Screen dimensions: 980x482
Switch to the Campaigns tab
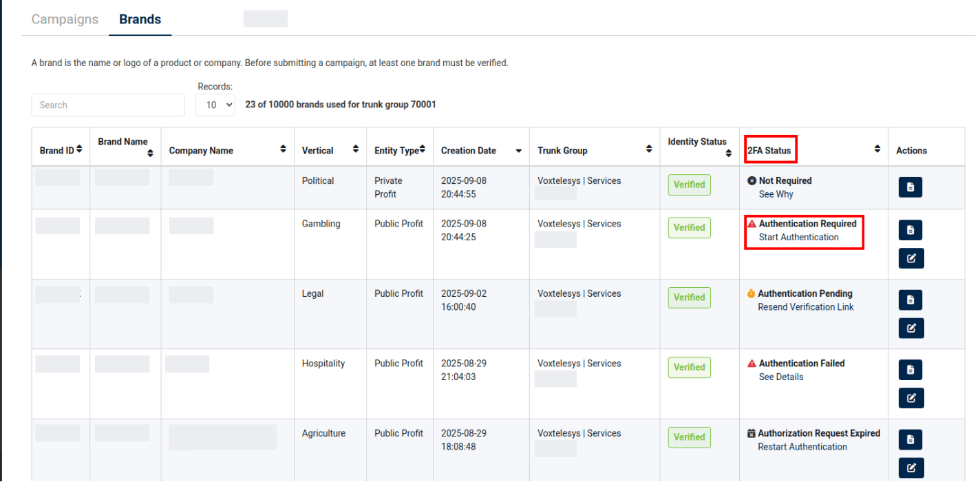65,19
